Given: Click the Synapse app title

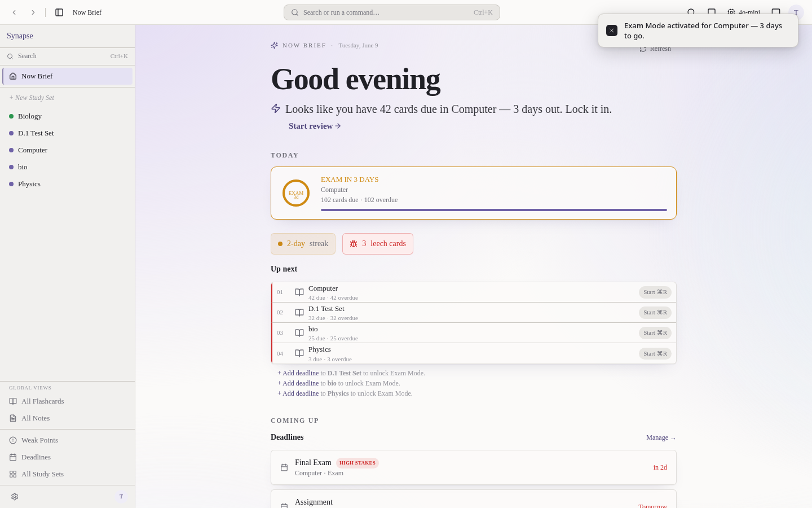Looking at the screenshot, I should coord(20,36).
